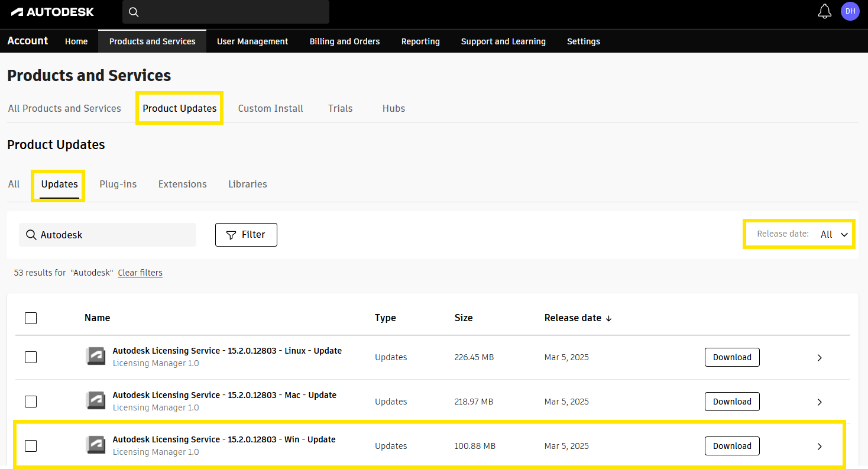Click the Mac update product icon

[x=96, y=401]
